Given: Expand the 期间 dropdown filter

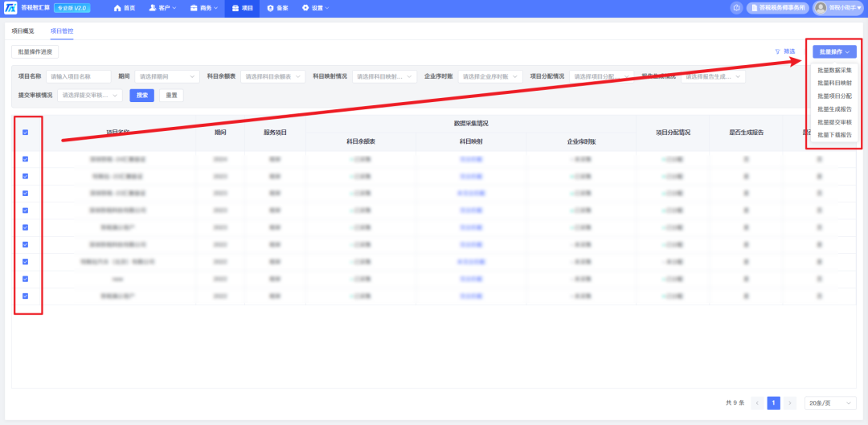Looking at the screenshot, I should point(167,76).
